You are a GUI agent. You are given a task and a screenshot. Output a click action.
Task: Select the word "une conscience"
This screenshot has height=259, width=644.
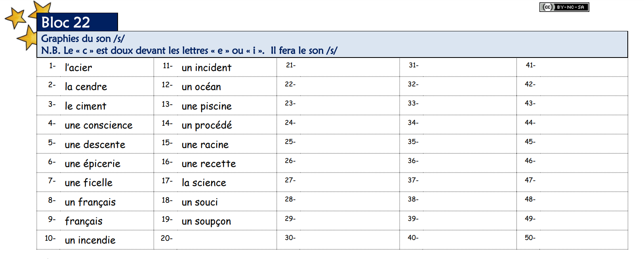[98, 125]
